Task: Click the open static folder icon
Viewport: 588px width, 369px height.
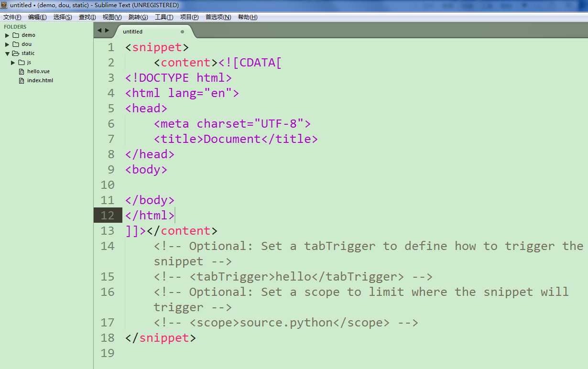Action: pos(16,53)
